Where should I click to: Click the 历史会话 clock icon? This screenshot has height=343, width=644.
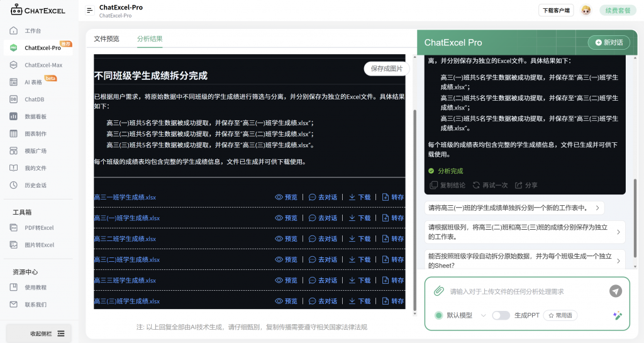coord(14,185)
